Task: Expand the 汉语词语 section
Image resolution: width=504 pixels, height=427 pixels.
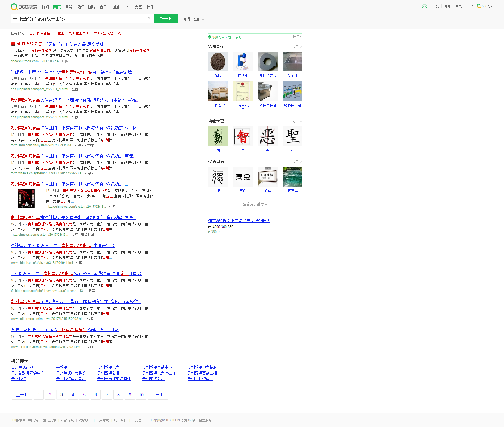Action: pos(297,162)
